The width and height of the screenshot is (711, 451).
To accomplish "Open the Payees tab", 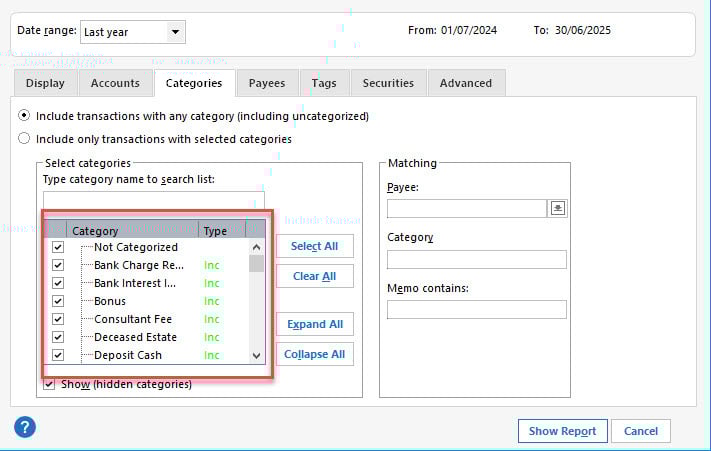I will [267, 83].
